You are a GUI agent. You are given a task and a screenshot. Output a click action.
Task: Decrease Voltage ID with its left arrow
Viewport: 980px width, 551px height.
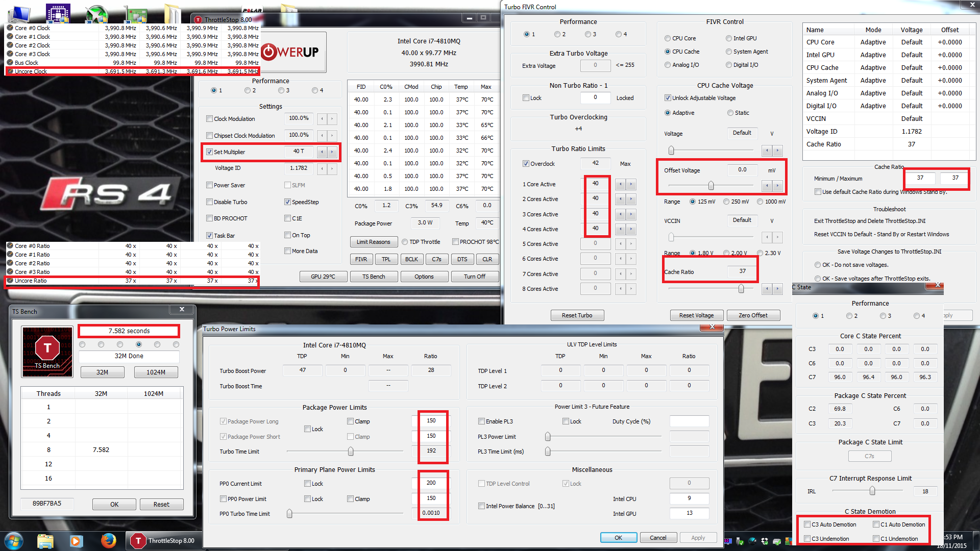point(322,168)
